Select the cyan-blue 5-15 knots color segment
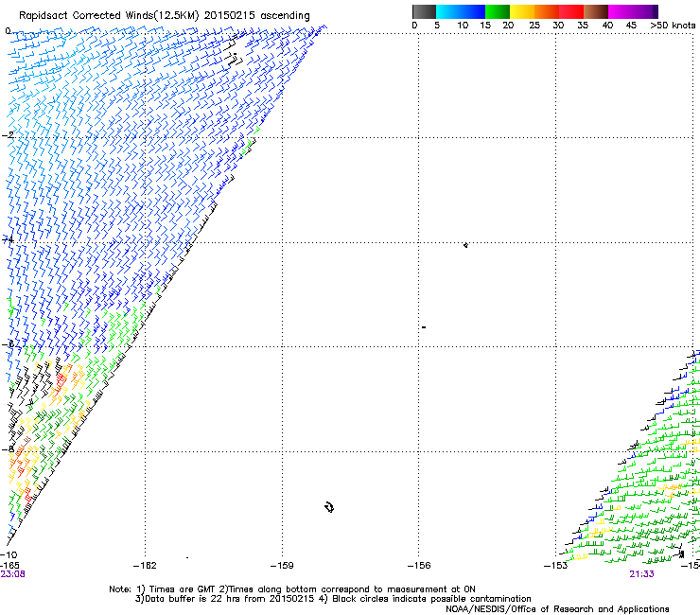700x615 pixels. pos(461,11)
